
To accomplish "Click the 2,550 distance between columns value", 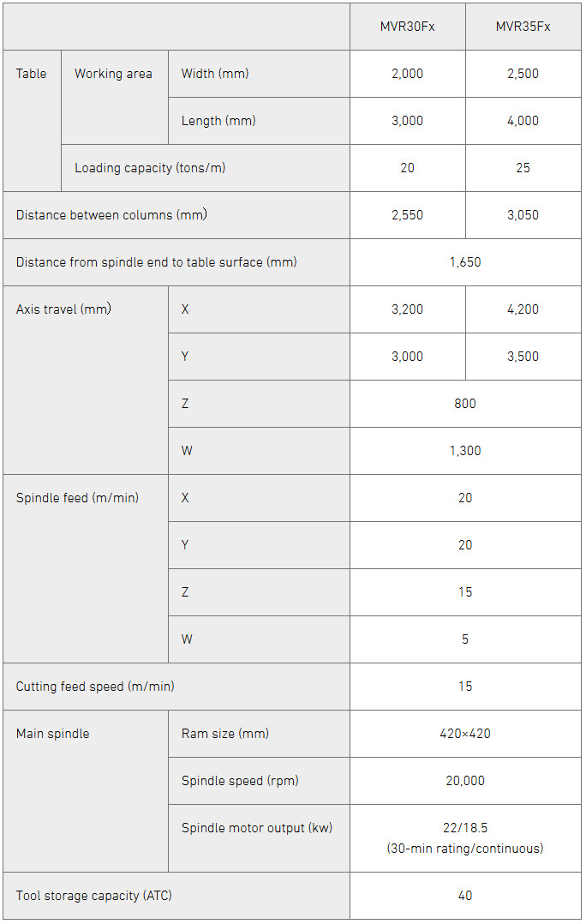I will (x=407, y=215).
